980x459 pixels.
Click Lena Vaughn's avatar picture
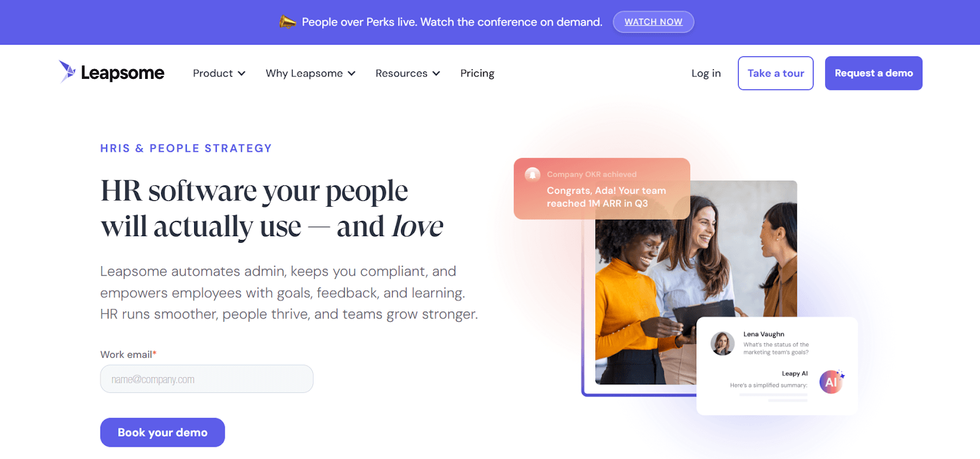coord(723,343)
